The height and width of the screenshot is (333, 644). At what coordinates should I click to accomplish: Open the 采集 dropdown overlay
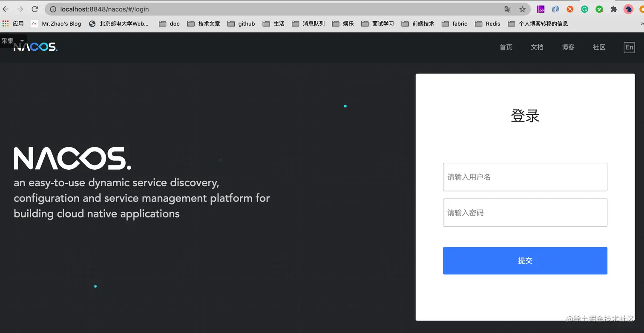pos(13,41)
